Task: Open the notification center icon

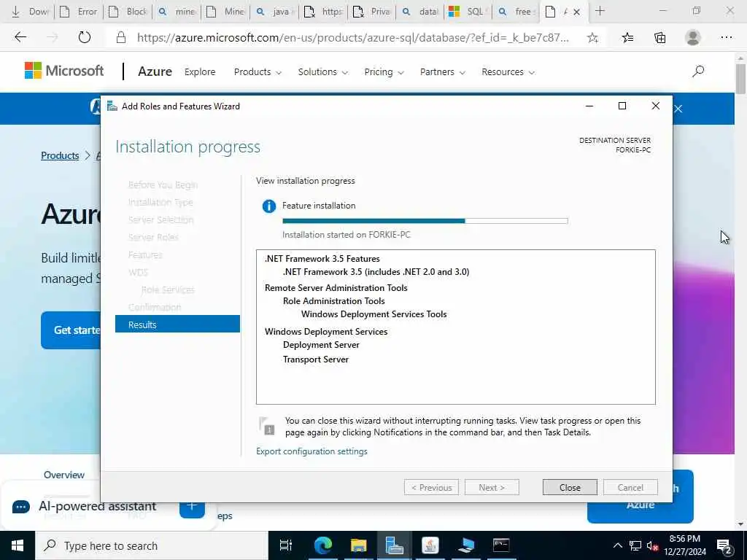Action: coord(724,547)
